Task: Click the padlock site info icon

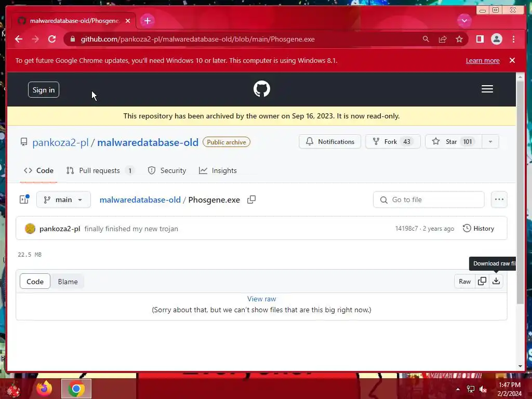Action: pos(73,39)
